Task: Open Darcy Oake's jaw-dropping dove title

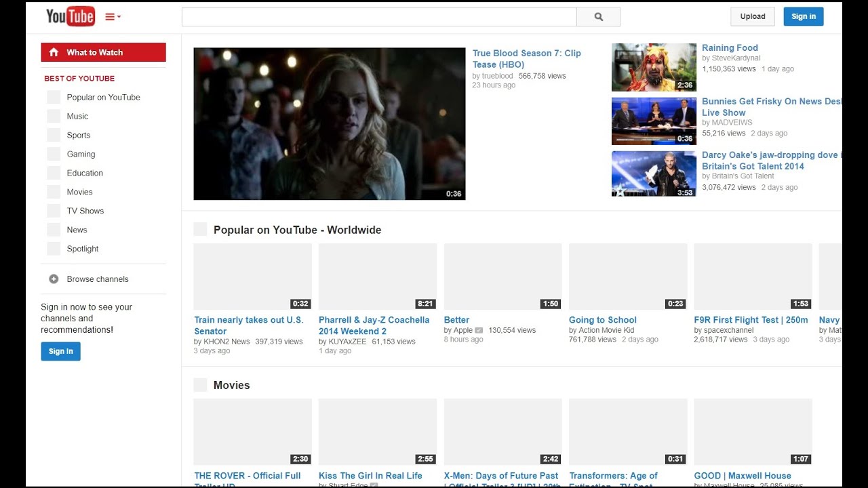Action: tap(772, 161)
